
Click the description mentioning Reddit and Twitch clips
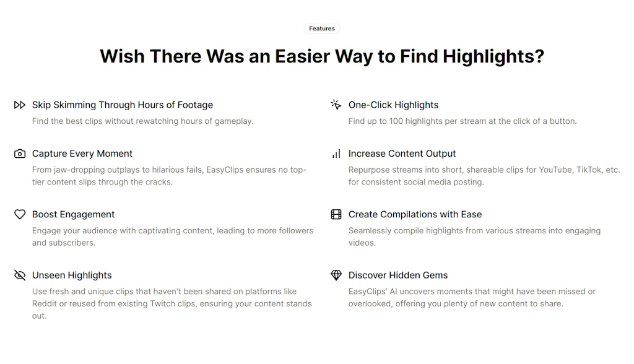click(x=172, y=303)
